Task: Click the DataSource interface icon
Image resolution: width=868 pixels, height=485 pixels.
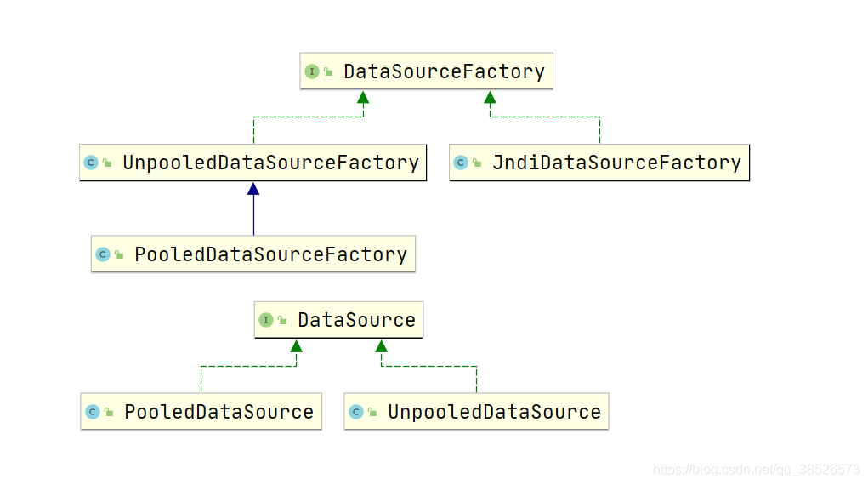Action: pos(266,321)
